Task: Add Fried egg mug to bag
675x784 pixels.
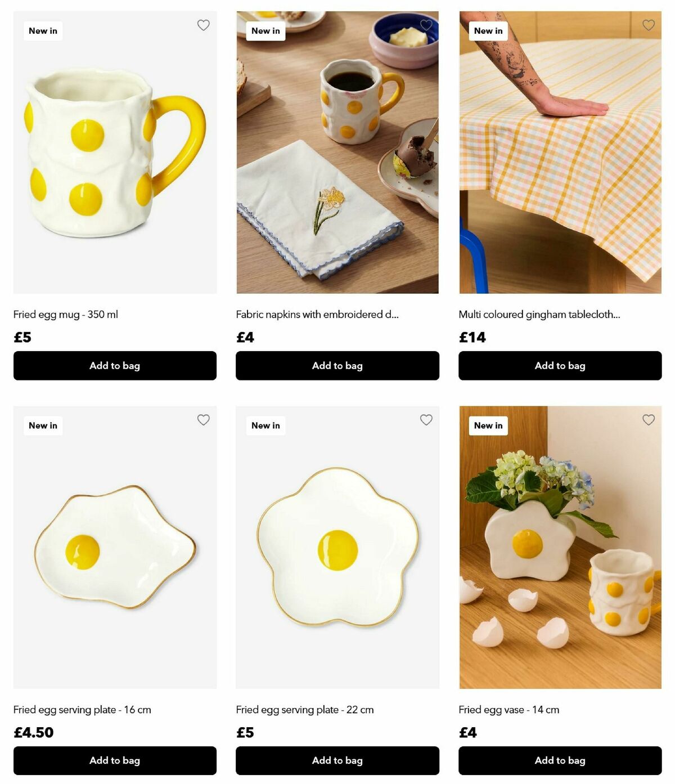Action: tap(115, 366)
